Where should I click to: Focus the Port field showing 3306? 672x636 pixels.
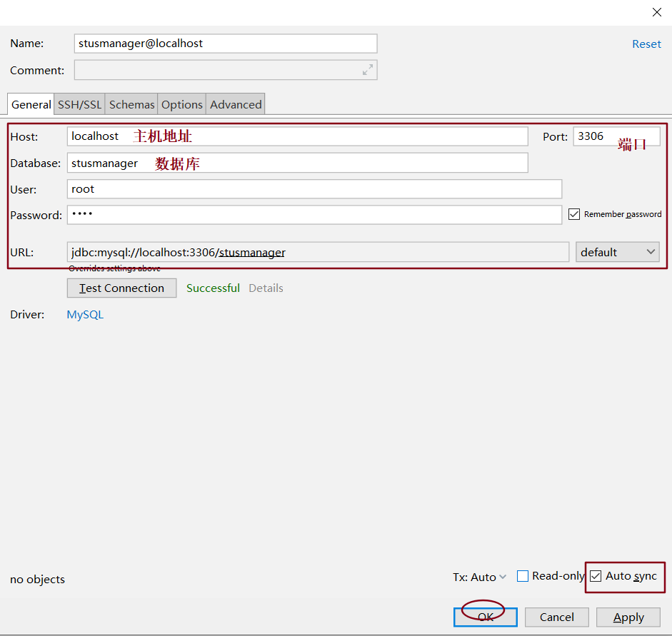point(616,136)
